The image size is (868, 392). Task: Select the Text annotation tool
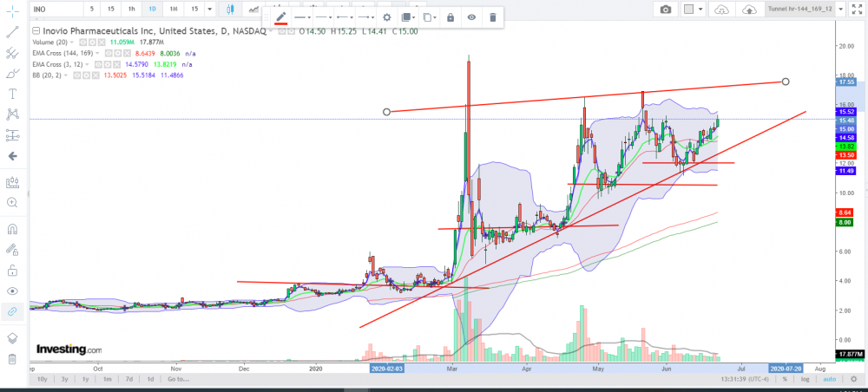click(x=11, y=94)
